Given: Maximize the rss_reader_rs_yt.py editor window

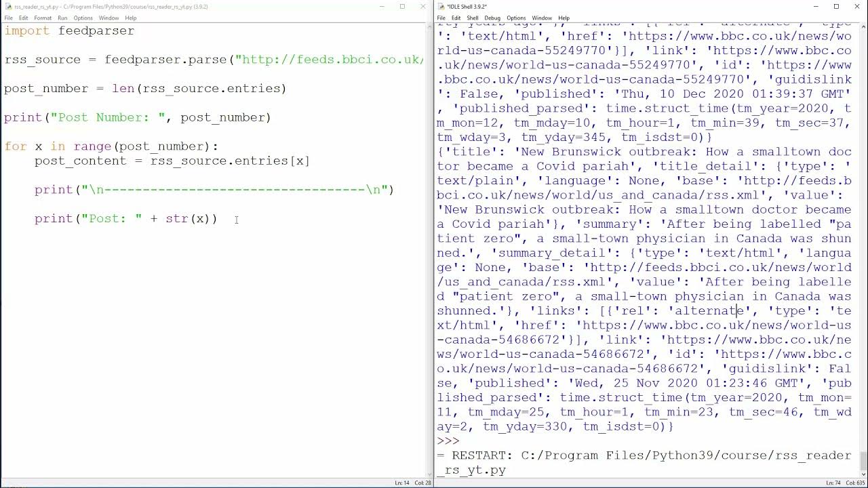Looking at the screenshot, I should tap(402, 7).
